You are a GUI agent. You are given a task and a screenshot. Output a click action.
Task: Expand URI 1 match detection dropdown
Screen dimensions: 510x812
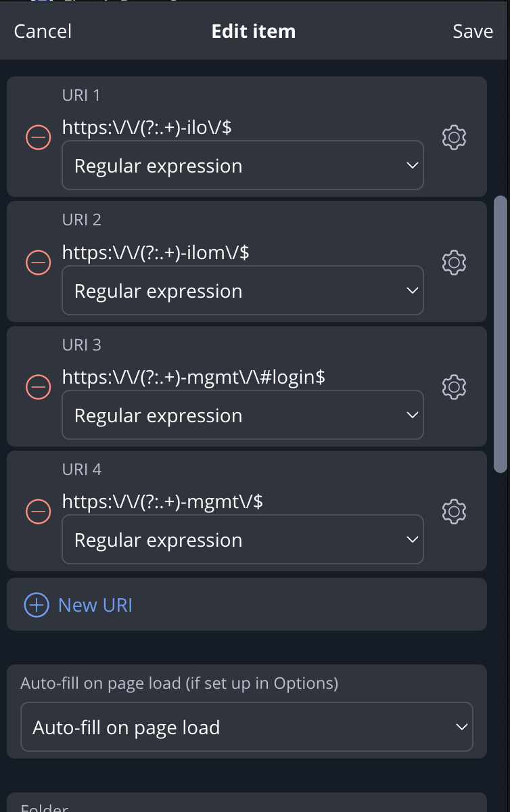(x=243, y=166)
